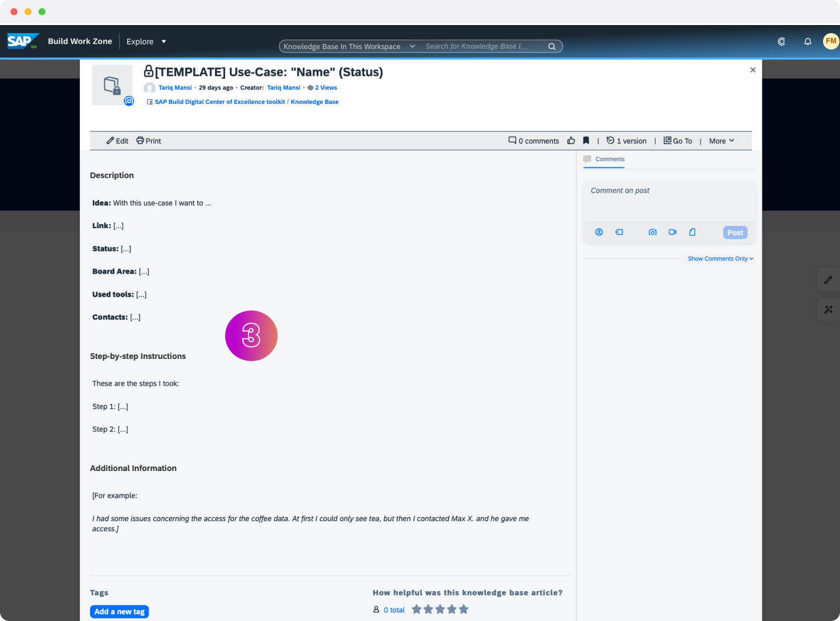Click the video icon in comment box
The height and width of the screenshot is (621, 840).
click(x=673, y=232)
